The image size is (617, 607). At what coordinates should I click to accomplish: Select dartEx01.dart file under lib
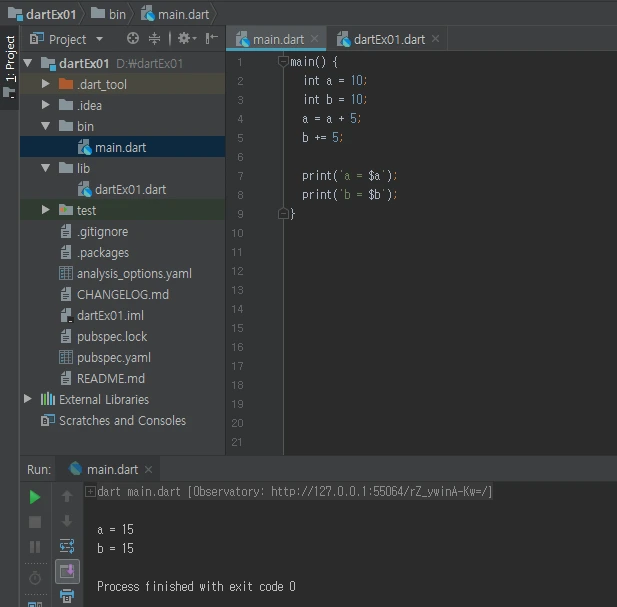point(122,189)
